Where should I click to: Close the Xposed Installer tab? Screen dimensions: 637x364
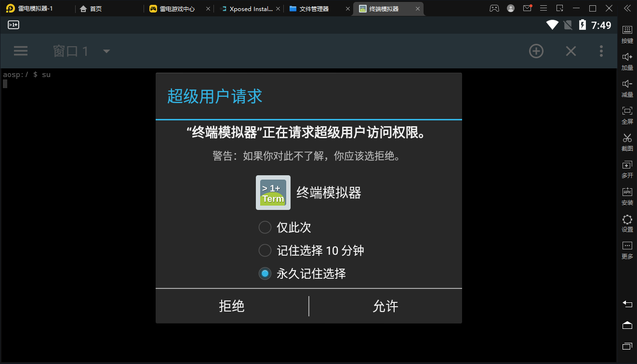(279, 9)
